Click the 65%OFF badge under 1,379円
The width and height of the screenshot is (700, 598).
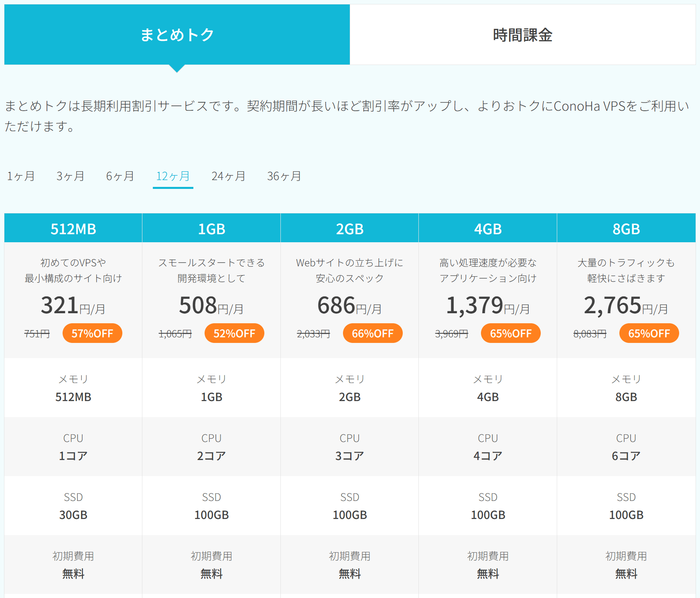(511, 333)
